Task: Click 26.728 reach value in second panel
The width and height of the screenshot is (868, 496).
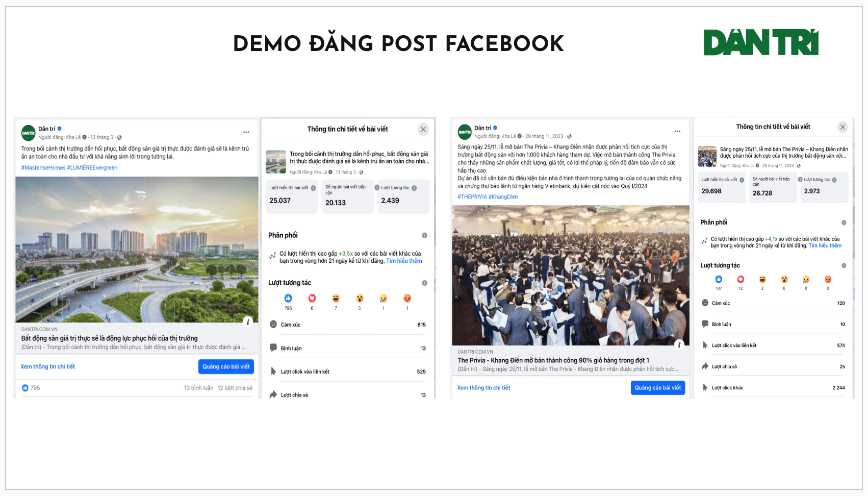Action: (x=762, y=193)
